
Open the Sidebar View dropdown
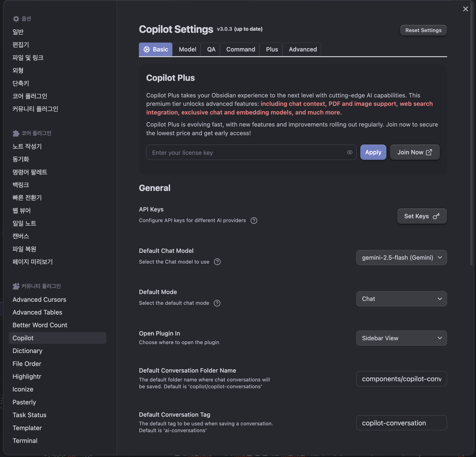pos(401,338)
